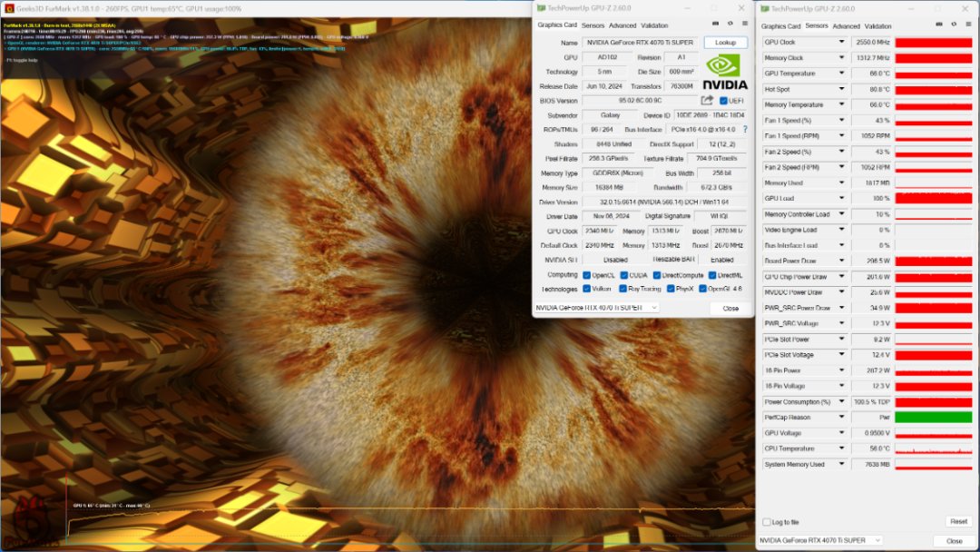
Task: Toggle the PhysX checkbox
Action: coord(670,289)
